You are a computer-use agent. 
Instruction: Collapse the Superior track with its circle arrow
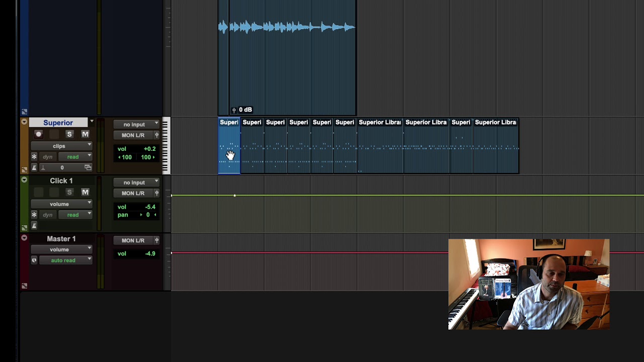tap(24, 122)
